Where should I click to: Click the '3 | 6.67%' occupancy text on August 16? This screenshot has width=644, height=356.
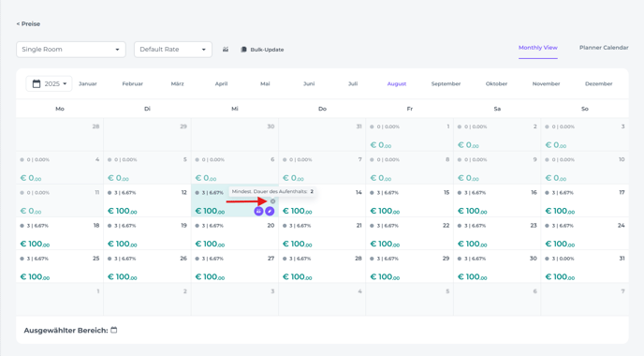point(475,193)
